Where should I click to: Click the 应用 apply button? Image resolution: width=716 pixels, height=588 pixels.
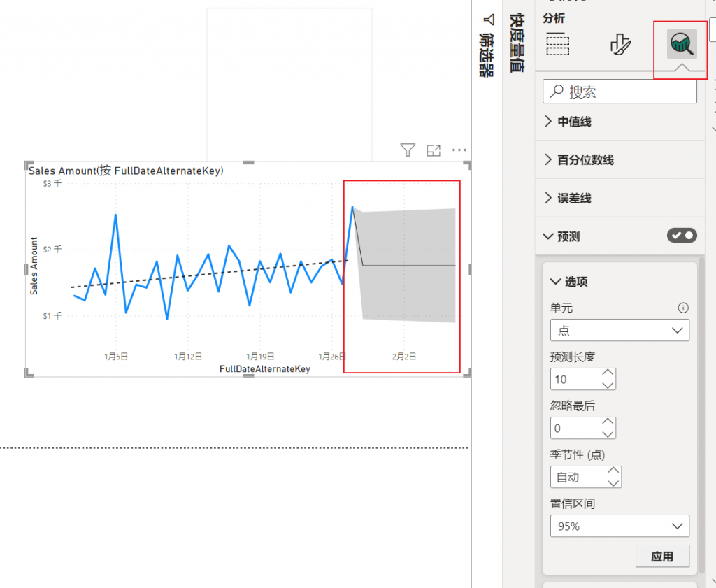(661, 557)
